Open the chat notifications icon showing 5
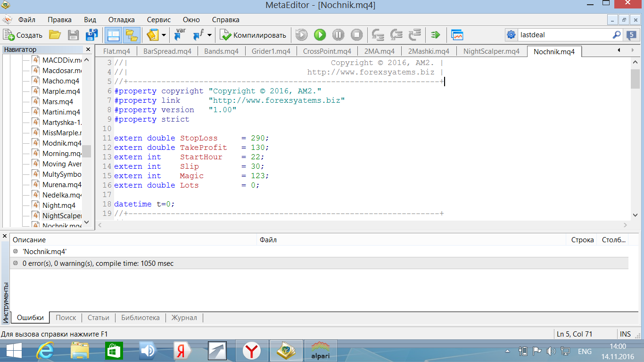 tap(631, 35)
